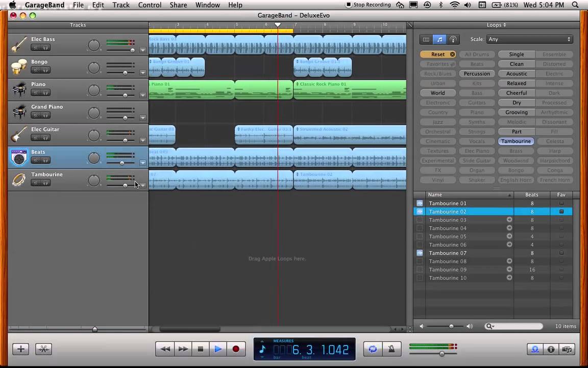Image resolution: width=588 pixels, height=368 pixels.
Task: Expand automation arrow on Grand Piano track
Action: [142, 118]
